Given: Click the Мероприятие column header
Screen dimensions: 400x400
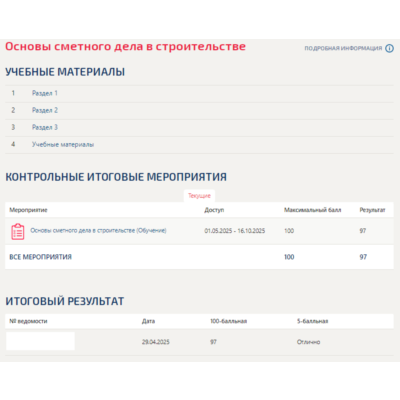Looking at the screenshot, I should pos(28,210).
